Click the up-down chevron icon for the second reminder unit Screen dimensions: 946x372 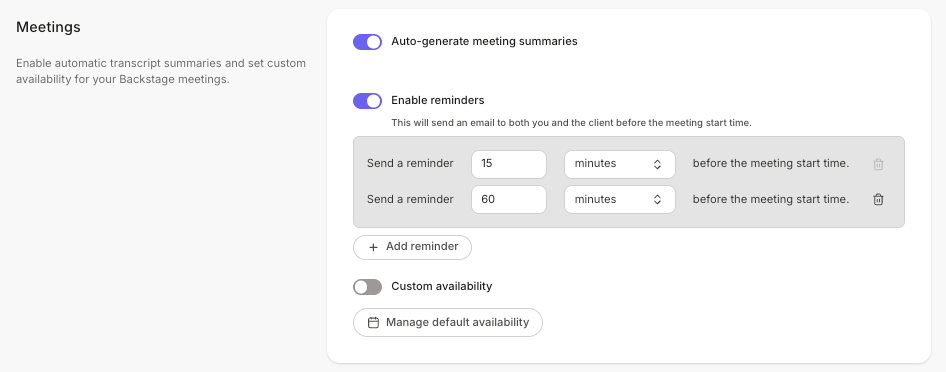658,200
